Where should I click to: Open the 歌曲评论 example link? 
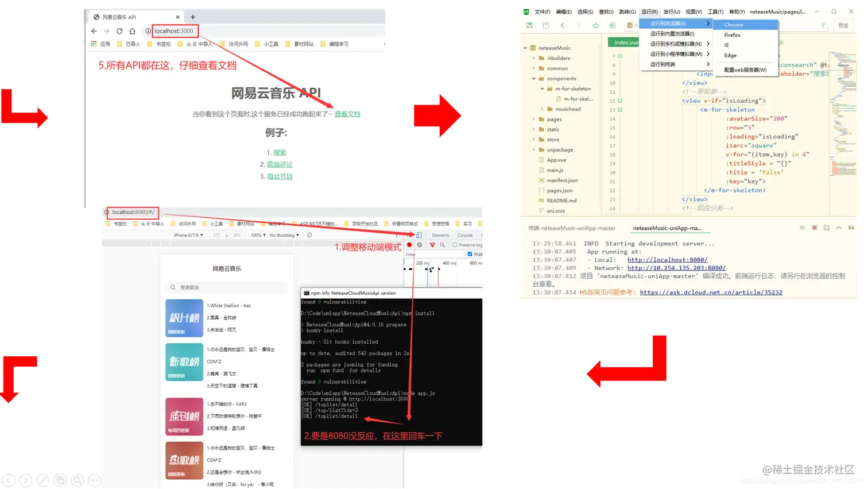point(280,164)
